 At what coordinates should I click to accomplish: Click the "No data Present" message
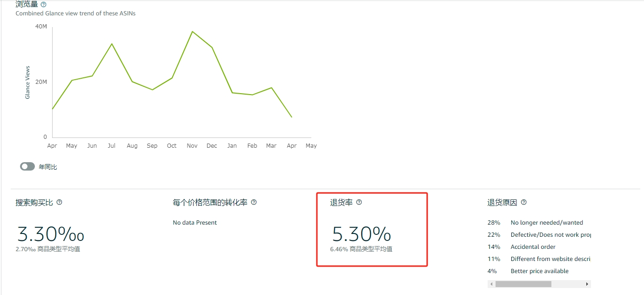(195, 223)
